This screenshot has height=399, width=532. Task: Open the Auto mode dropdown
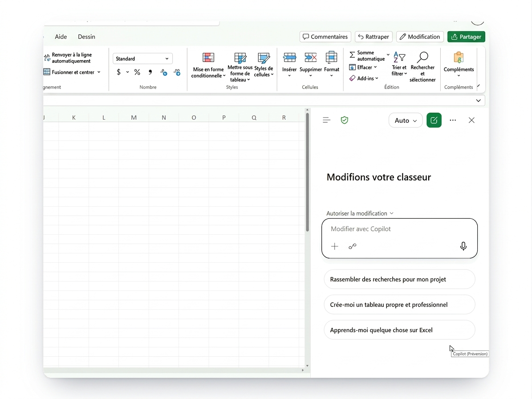click(x=406, y=120)
